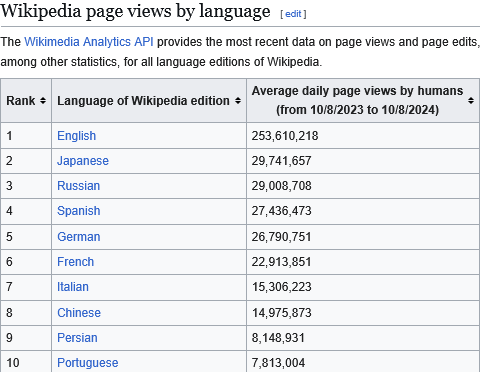480x372 pixels.
Task: Select the value 27,436,473
Action: (281, 211)
